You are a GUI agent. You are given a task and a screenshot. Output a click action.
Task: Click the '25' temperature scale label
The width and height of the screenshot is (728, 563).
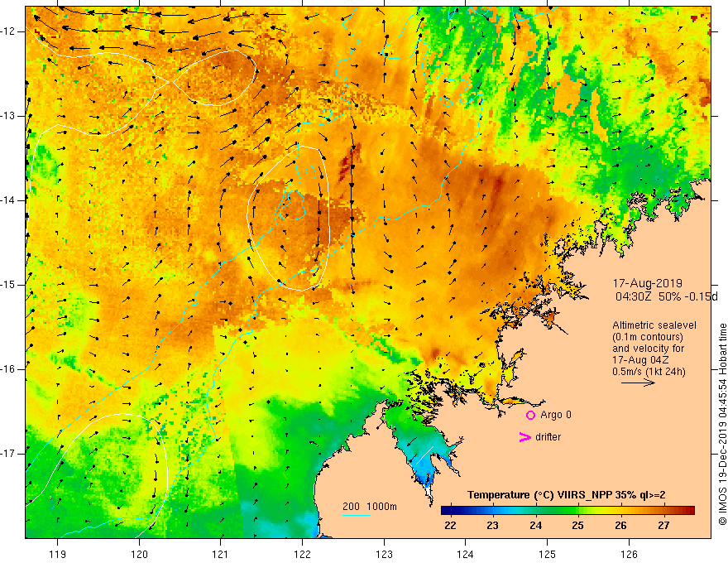coord(577,526)
